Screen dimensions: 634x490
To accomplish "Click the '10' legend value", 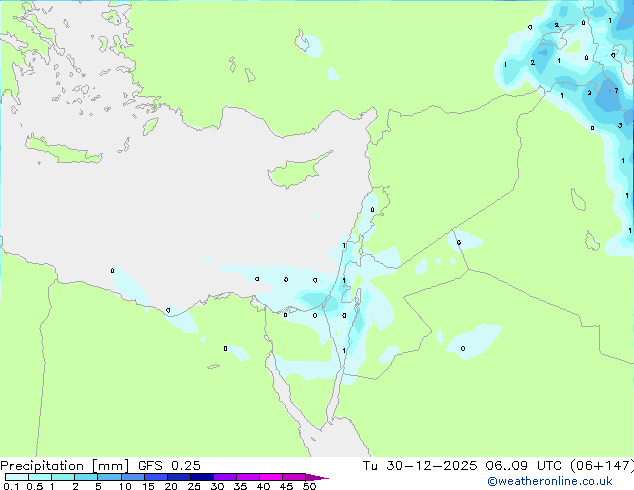I will pyautogui.click(x=125, y=486).
